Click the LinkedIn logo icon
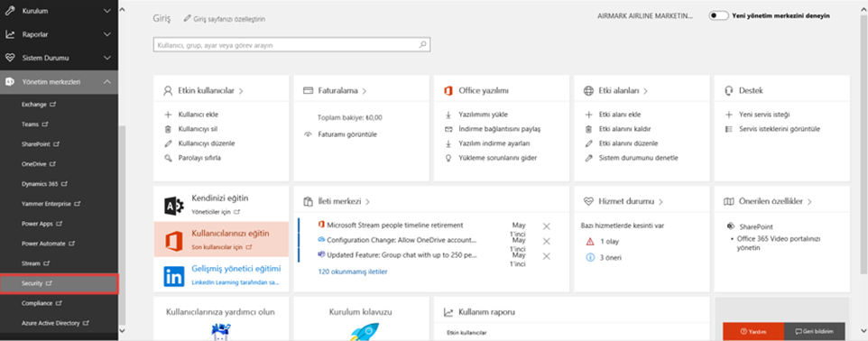 pos(174,276)
